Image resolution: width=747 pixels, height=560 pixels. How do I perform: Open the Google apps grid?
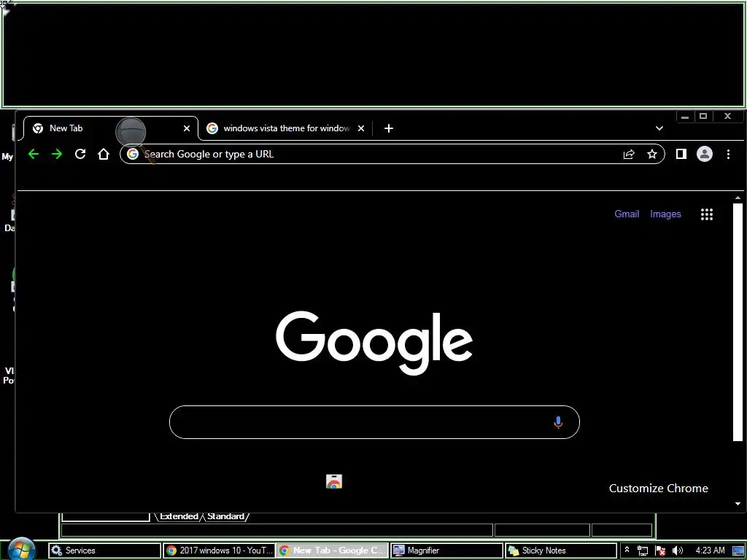pyautogui.click(x=706, y=214)
